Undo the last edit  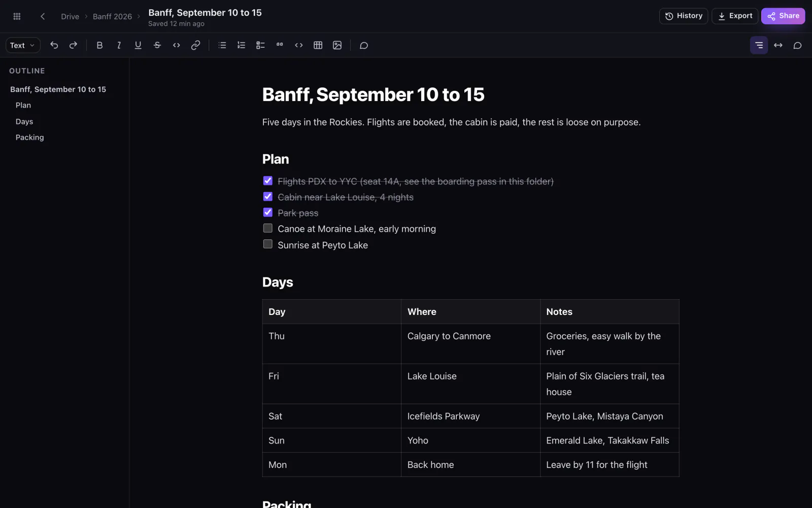pyautogui.click(x=54, y=45)
